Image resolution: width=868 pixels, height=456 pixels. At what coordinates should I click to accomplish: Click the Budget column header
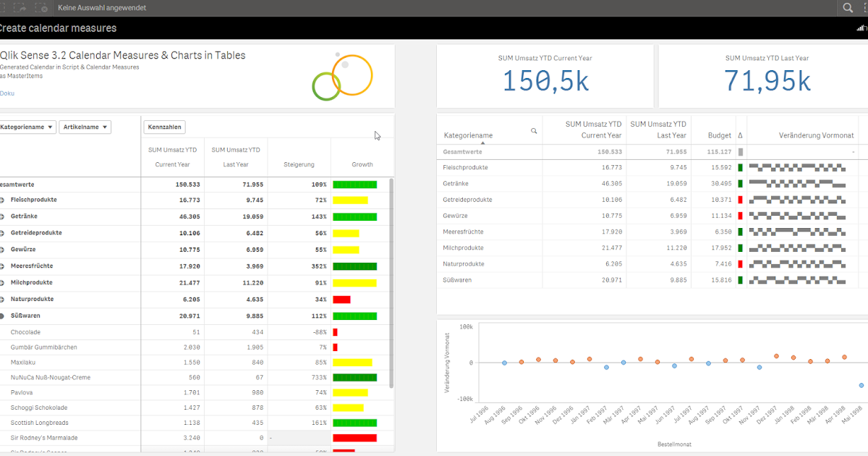[x=720, y=135]
